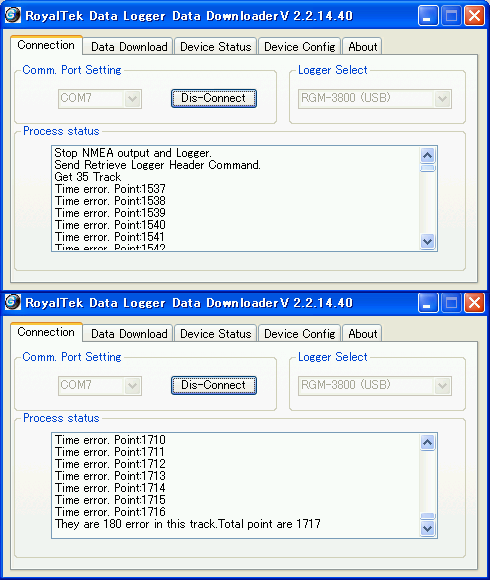
Task: Open Device Config tab in upper window
Action: tap(300, 47)
